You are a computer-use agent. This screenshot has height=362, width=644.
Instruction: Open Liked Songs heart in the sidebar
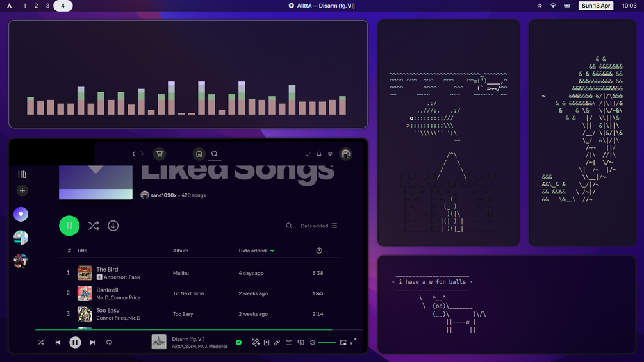point(21,214)
